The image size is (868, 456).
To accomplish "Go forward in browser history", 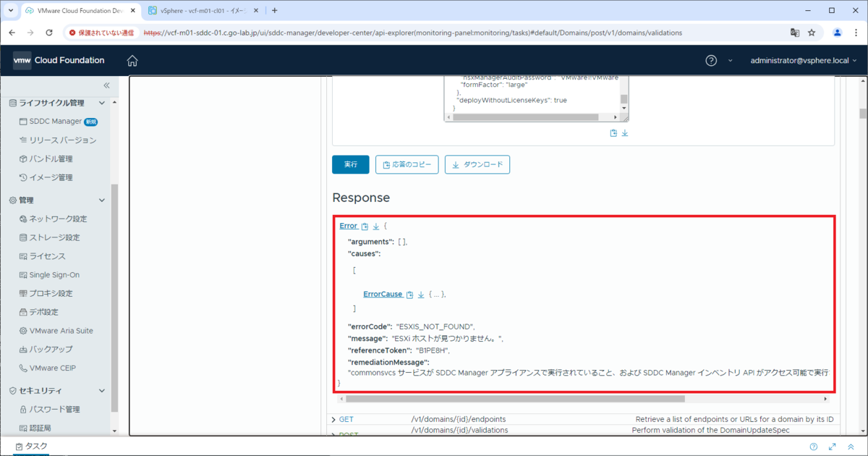I will click(30, 33).
